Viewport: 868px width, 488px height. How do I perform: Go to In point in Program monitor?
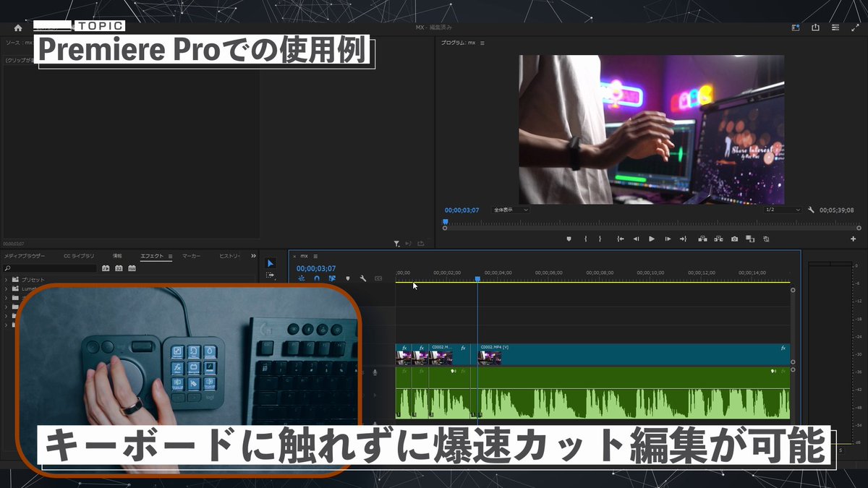tap(621, 239)
